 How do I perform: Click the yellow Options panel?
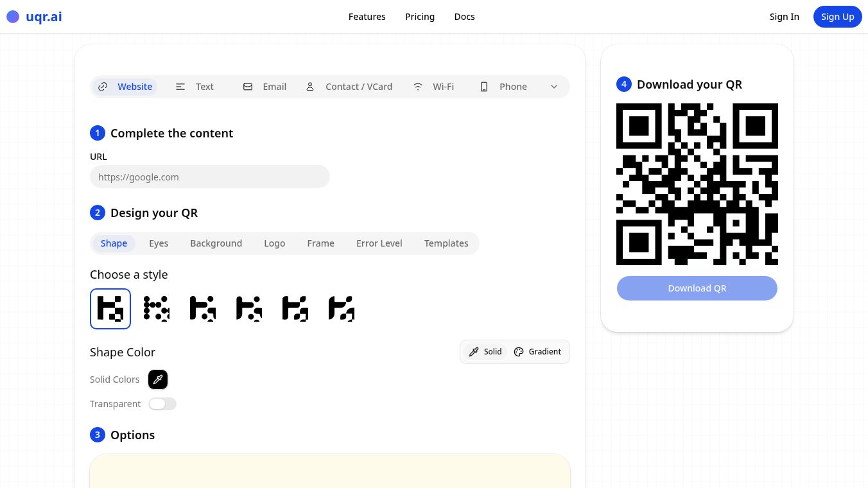tap(330, 471)
